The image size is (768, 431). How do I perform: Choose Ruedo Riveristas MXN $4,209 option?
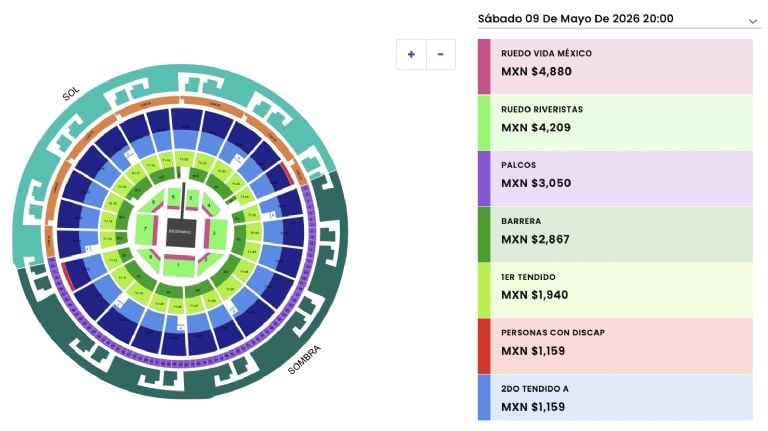point(620,122)
